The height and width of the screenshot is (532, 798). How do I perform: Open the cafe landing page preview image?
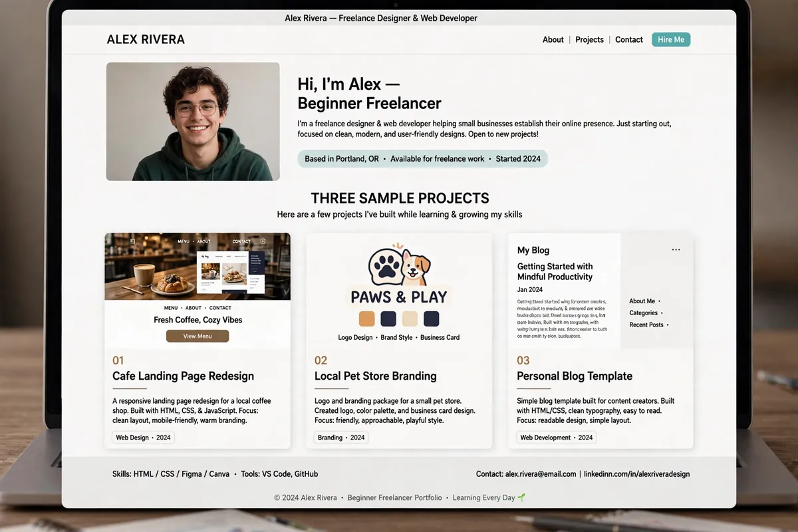198,267
